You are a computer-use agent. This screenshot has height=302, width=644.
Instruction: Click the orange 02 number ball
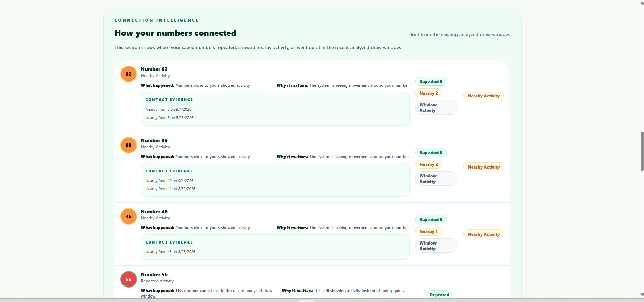[x=129, y=74]
